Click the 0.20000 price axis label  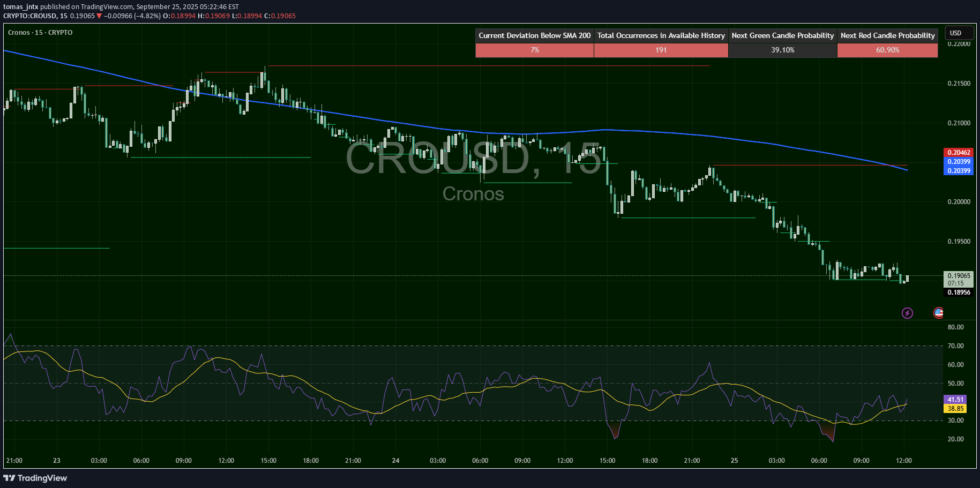[959, 202]
